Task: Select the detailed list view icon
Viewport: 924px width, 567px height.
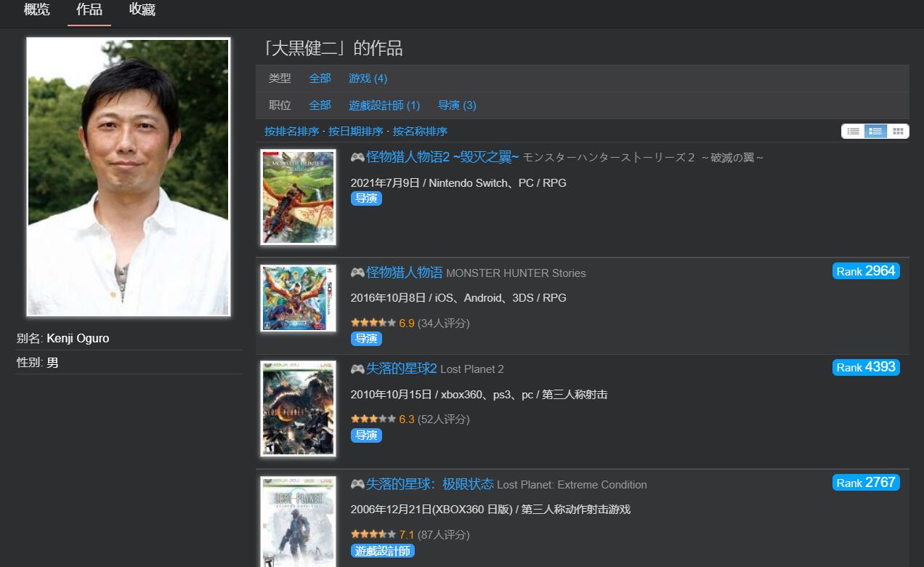Action: pyautogui.click(x=875, y=131)
